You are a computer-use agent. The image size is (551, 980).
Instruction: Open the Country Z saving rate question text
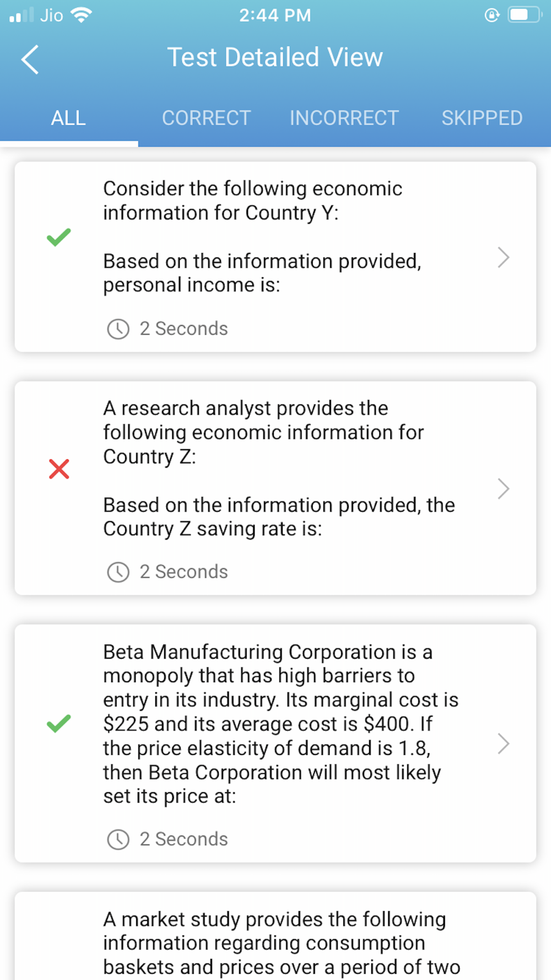[x=279, y=469]
